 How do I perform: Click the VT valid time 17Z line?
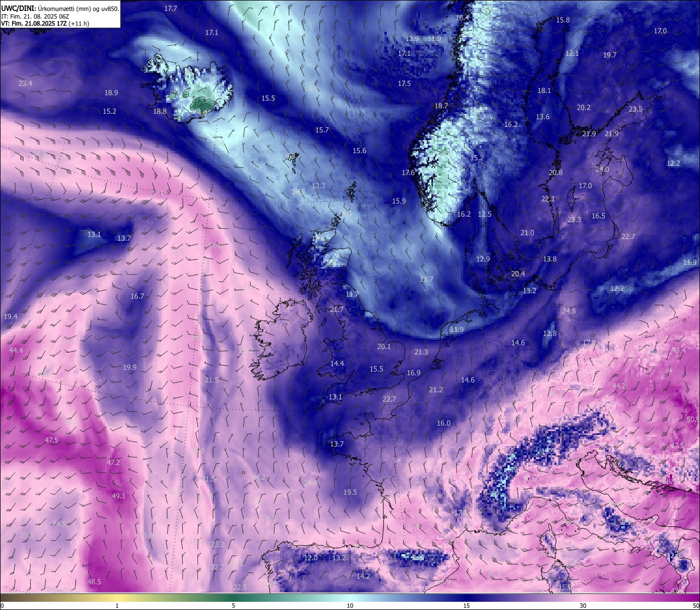click(x=45, y=24)
